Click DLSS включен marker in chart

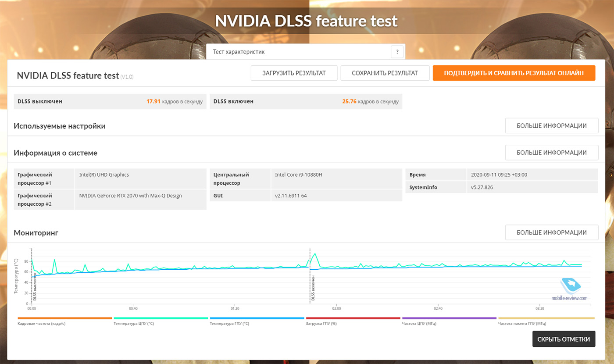point(313,288)
